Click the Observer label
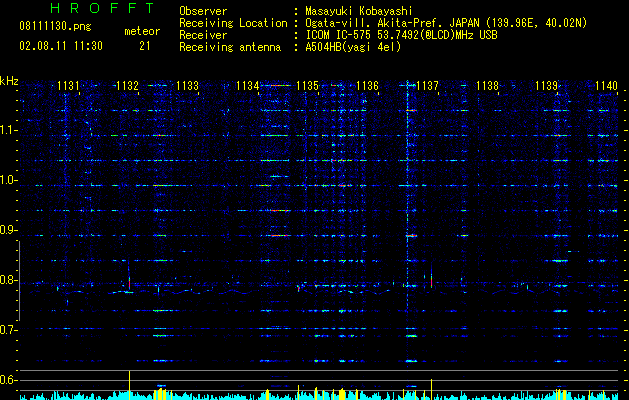This screenshot has width=629, height=400. 203,11
